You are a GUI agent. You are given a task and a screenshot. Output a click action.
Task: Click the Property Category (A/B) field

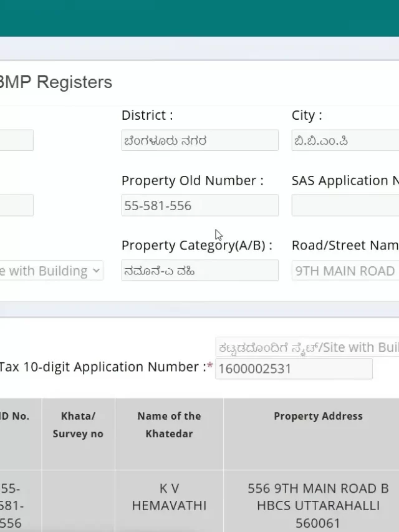coord(200,271)
